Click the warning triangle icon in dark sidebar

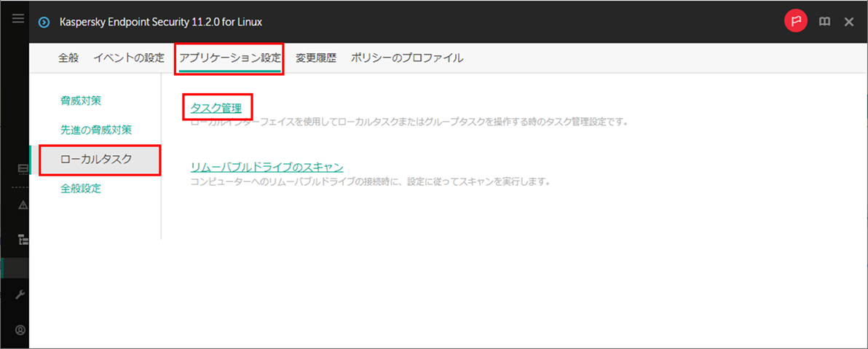point(23,205)
